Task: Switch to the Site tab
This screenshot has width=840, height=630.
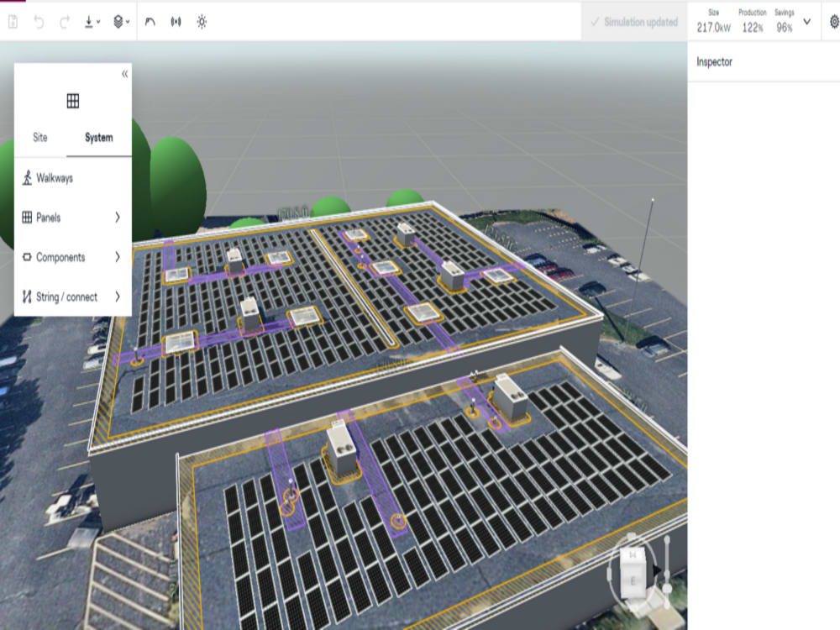Action: click(x=39, y=138)
